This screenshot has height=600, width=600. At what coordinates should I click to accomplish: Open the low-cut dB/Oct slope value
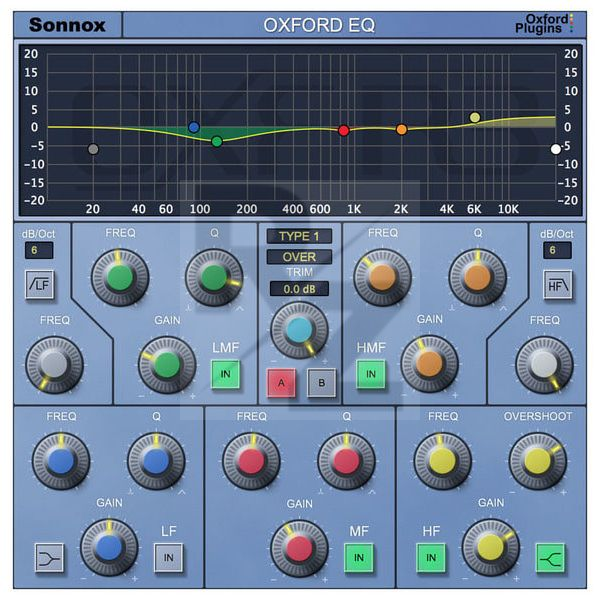[39, 250]
